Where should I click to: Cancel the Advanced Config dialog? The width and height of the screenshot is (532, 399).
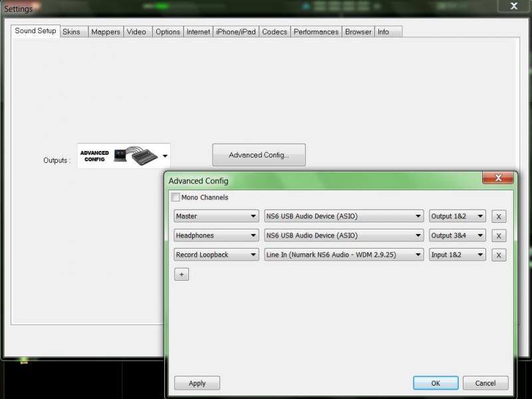click(485, 383)
